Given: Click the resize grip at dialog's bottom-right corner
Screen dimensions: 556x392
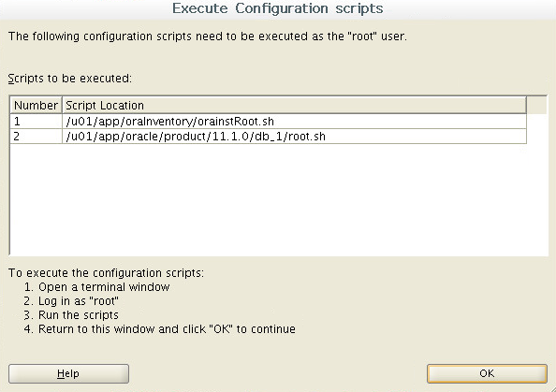Looking at the screenshot, I should coord(551,388).
